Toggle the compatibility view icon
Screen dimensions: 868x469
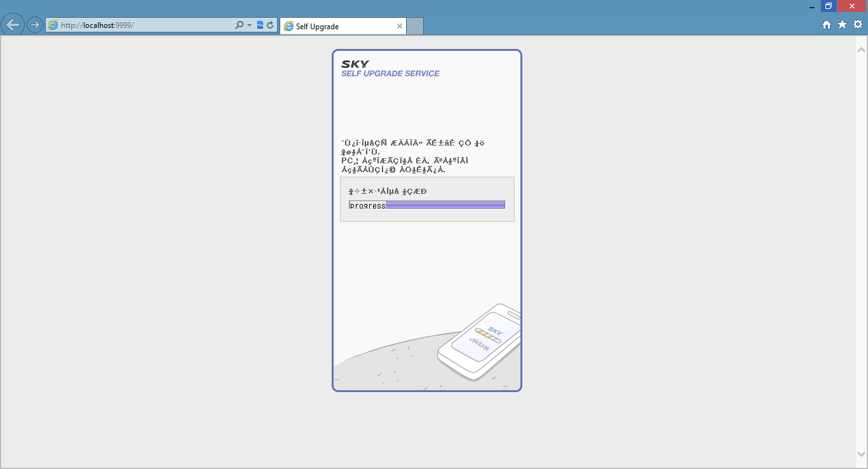coord(260,25)
